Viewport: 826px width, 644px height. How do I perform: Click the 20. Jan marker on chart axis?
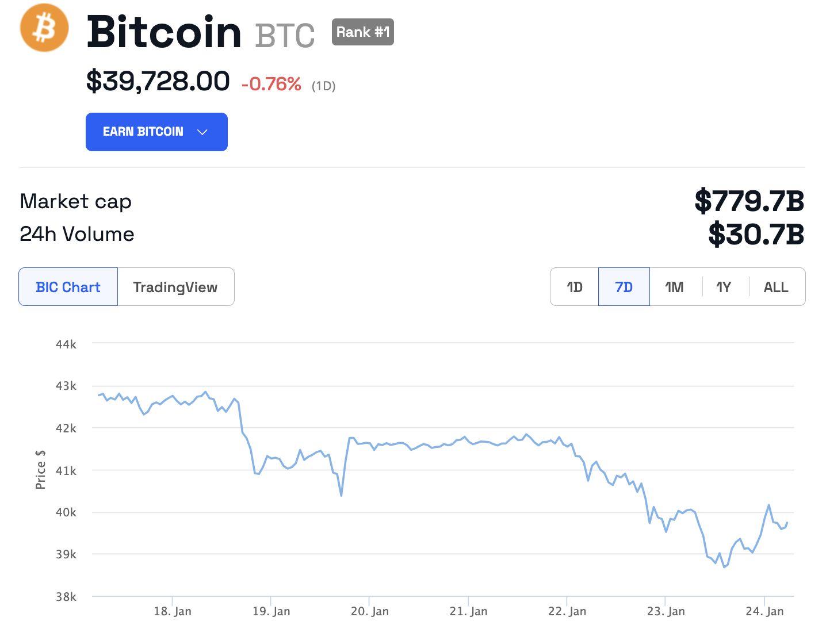(x=370, y=611)
